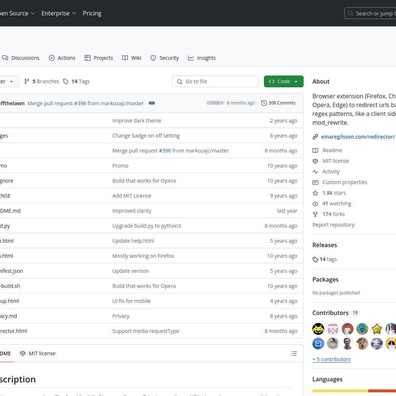The image size is (396, 396).
Task: Open the einaregilsson.com/redirector link
Action: tap(358, 137)
